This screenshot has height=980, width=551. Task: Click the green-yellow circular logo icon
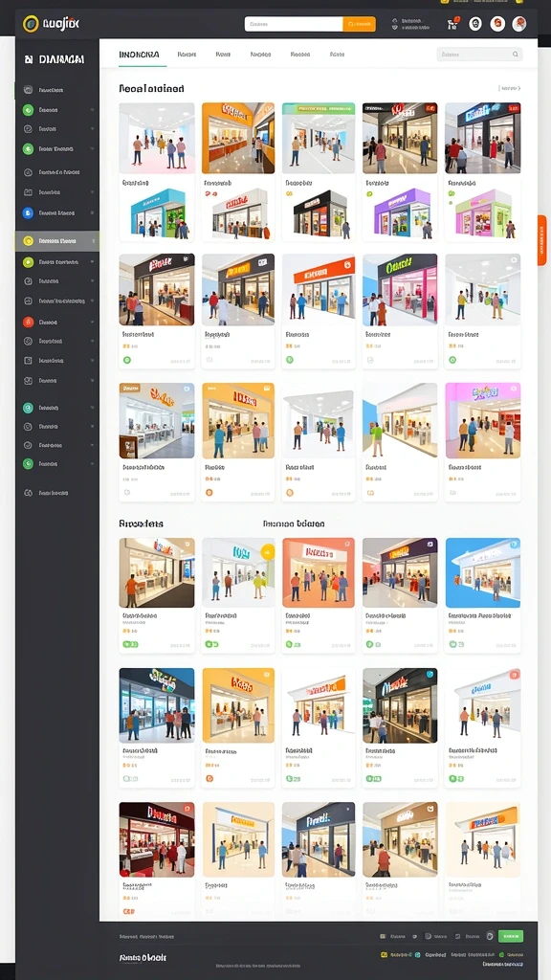(x=31, y=24)
